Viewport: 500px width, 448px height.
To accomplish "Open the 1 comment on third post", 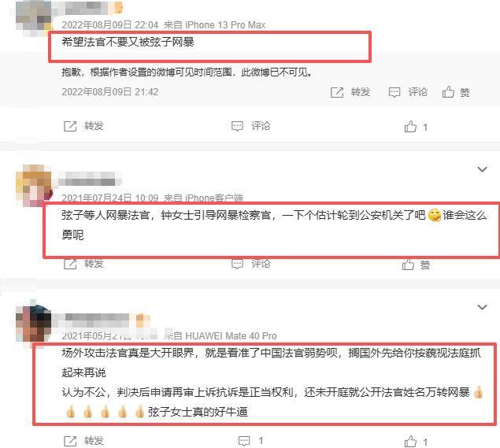I will tap(244, 441).
